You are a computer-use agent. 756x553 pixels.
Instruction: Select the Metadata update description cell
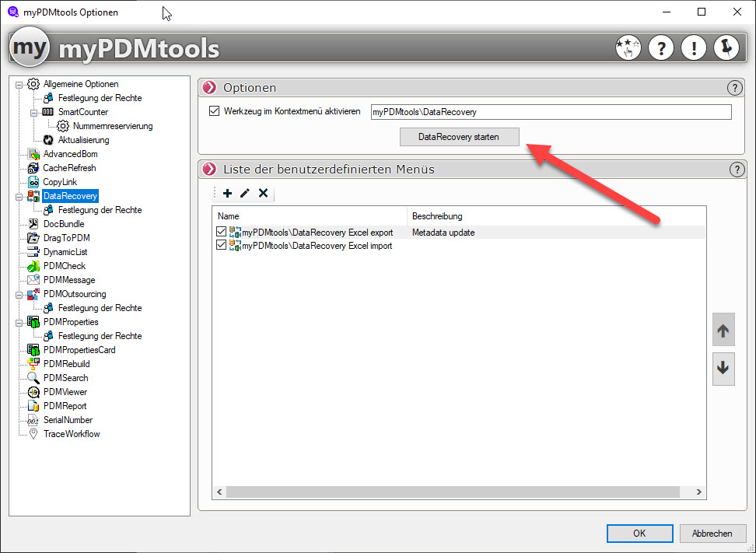[443, 233]
